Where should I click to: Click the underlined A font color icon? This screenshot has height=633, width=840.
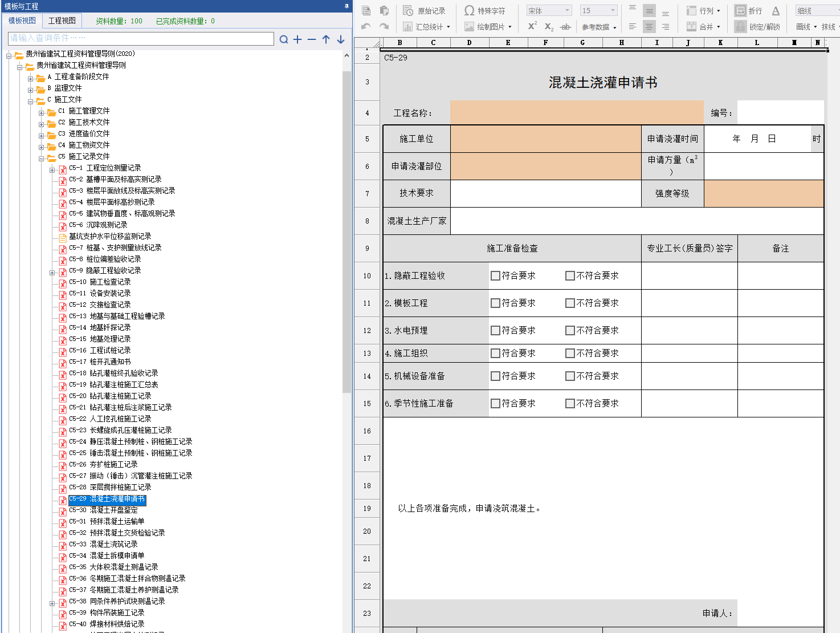click(776, 11)
